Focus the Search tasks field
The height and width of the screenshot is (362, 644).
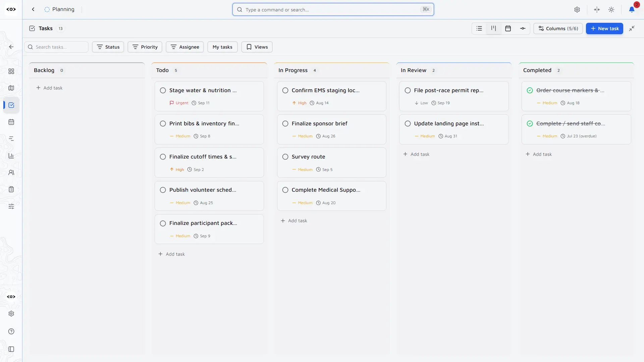pos(56,47)
